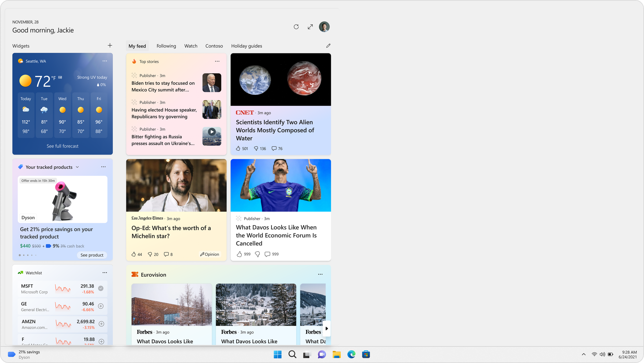Refresh the widgets feed
The image size is (644, 363).
tap(296, 27)
